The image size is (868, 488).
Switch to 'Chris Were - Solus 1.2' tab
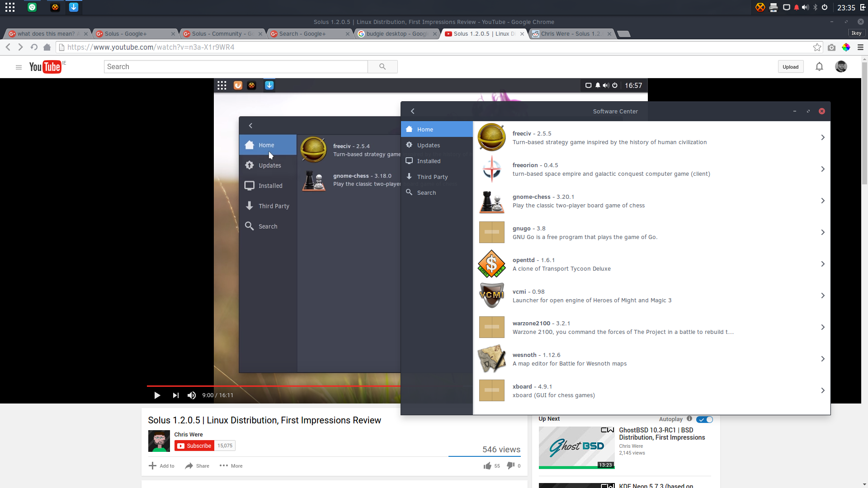(571, 34)
